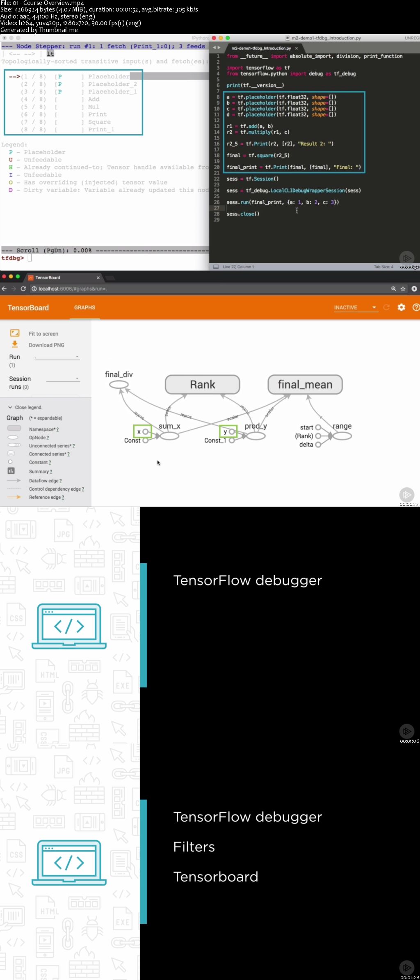This screenshot has width=420, height=980.
Task: Open the Dataflow edge help link
Action: click(60, 481)
